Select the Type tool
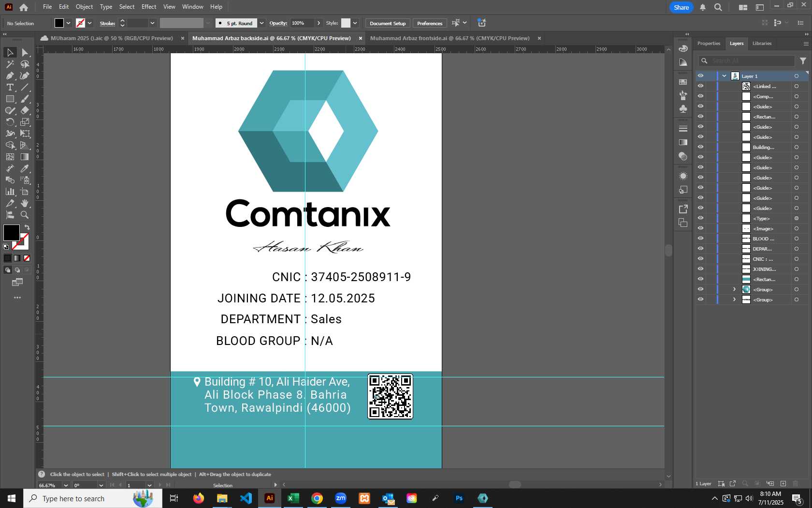812x508 pixels. 10,87
